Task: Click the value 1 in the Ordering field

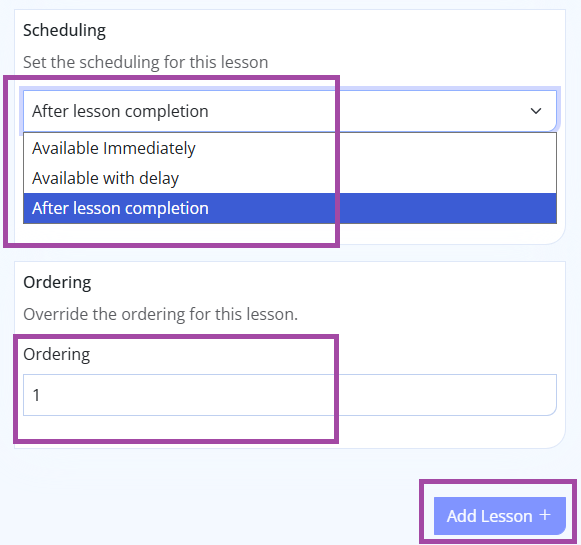Action: pyautogui.click(x=36, y=395)
